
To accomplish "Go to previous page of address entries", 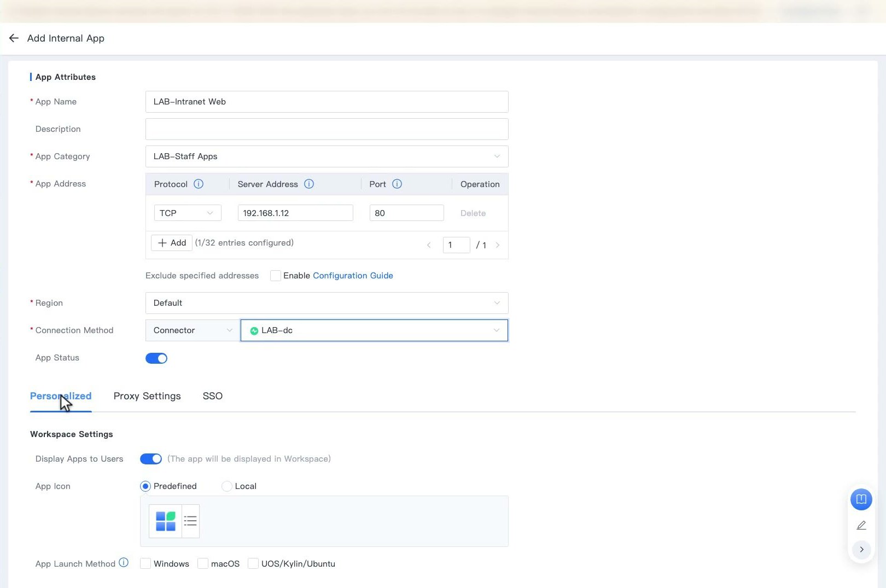I will (429, 245).
